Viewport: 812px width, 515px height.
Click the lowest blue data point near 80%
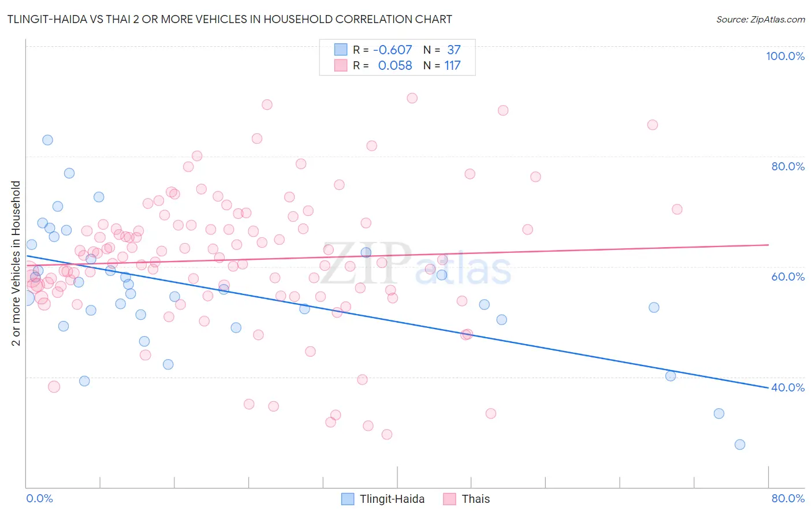point(740,445)
